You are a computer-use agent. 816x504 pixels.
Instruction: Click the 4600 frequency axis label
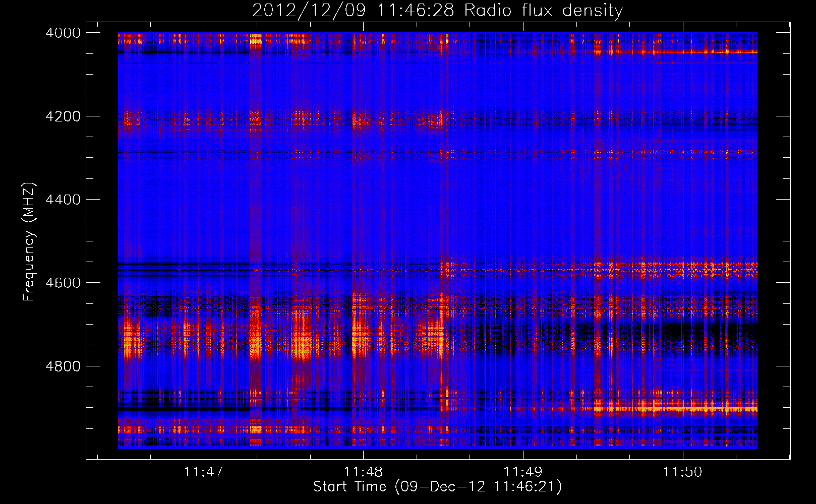coord(63,283)
